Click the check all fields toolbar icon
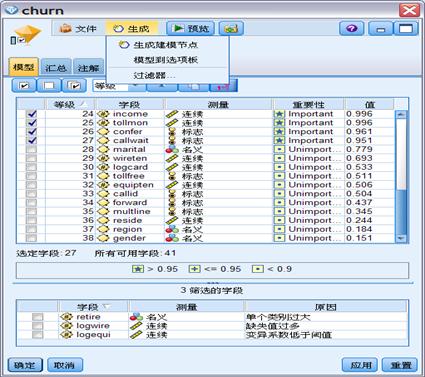Screen dimensions: 425x377 coord(24,86)
